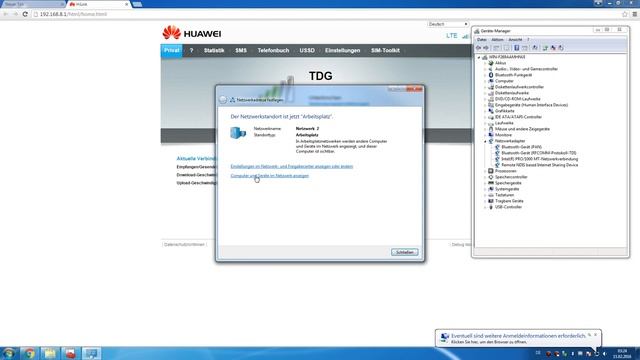Click the Properties icon in Device Manager toolbar

[506, 48]
